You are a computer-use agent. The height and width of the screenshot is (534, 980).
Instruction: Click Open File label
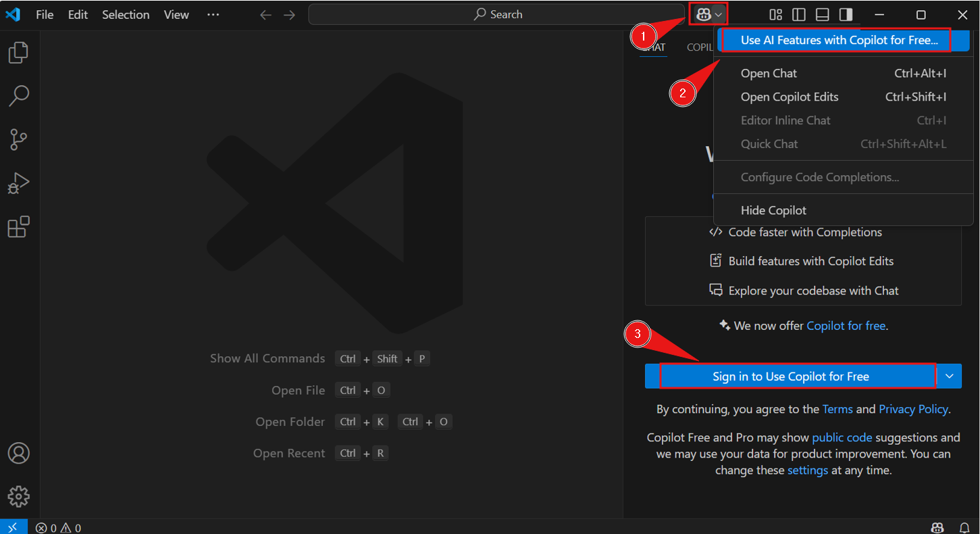[x=299, y=391]
